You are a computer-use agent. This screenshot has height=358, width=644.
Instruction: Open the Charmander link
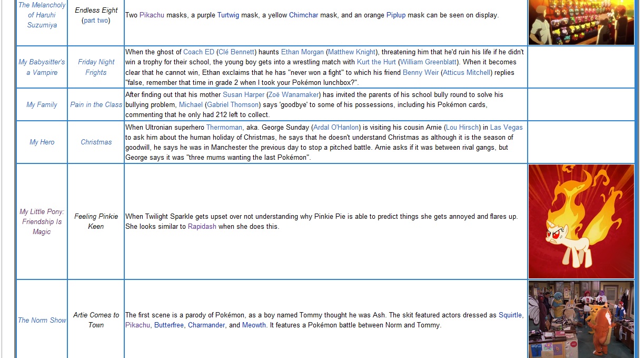point(207,325)
